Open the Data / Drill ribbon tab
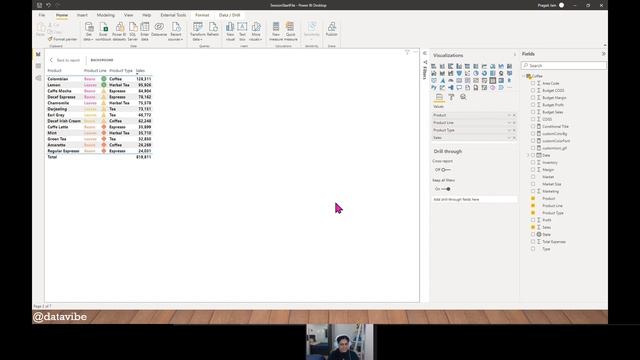 pos(229,15)
